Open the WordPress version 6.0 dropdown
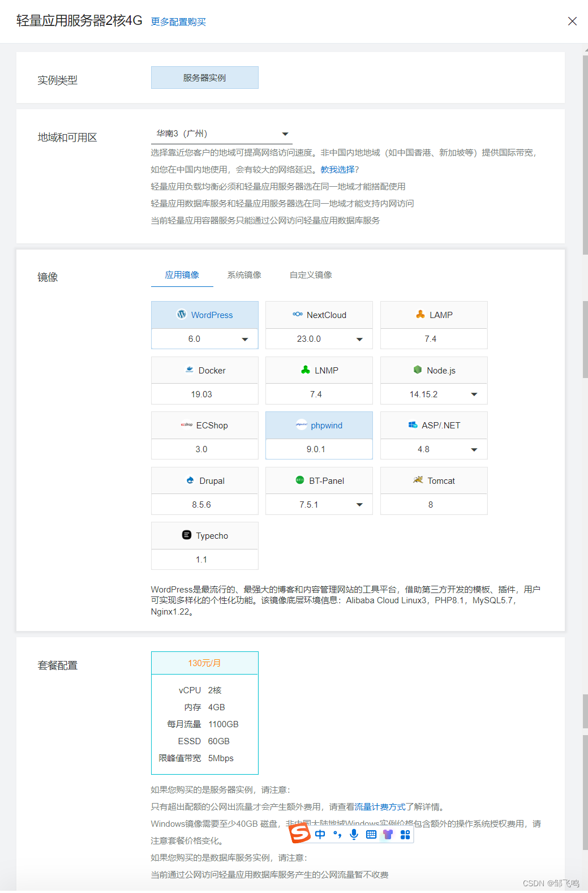 coord(205,339)
